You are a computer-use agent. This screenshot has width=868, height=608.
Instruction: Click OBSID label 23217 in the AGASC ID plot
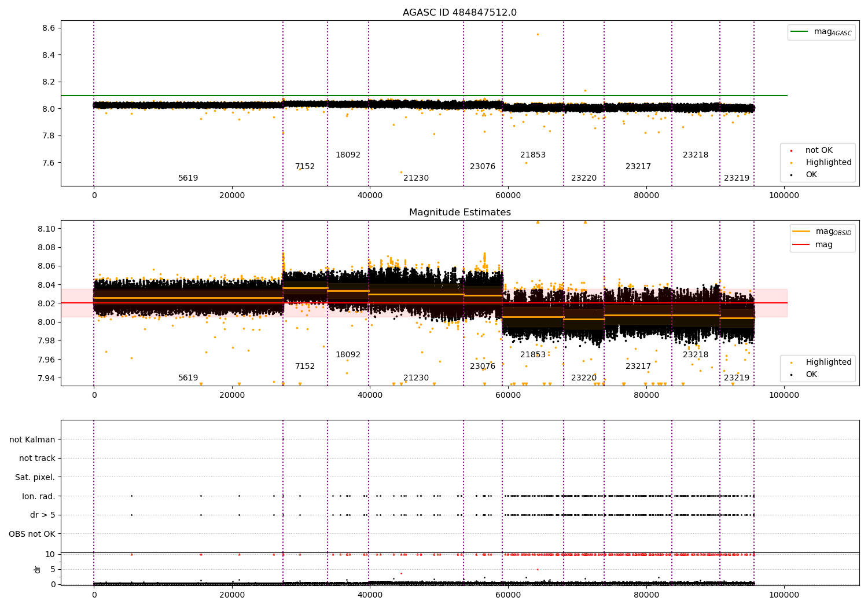(x=638, y=167)
